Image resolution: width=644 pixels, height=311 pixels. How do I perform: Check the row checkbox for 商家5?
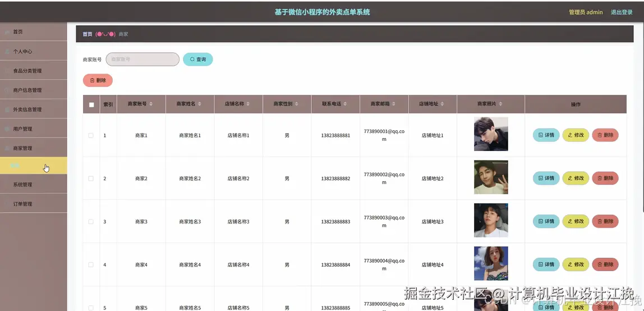click(x=91, y=308)
